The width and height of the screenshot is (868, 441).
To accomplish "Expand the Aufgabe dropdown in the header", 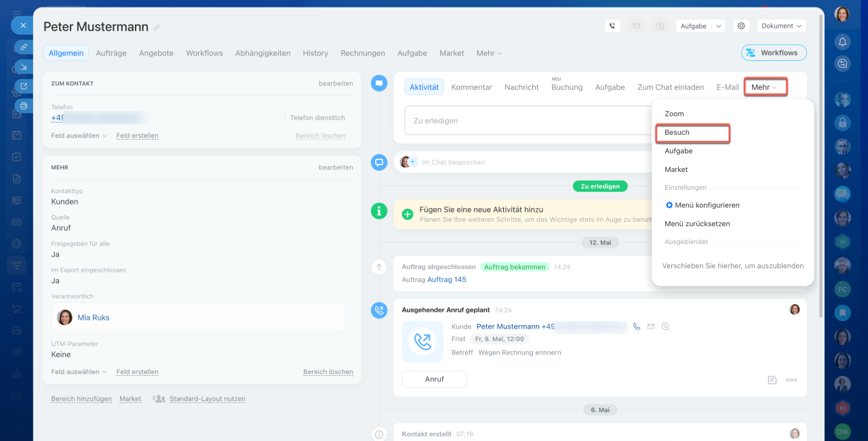I will point(701,26).
